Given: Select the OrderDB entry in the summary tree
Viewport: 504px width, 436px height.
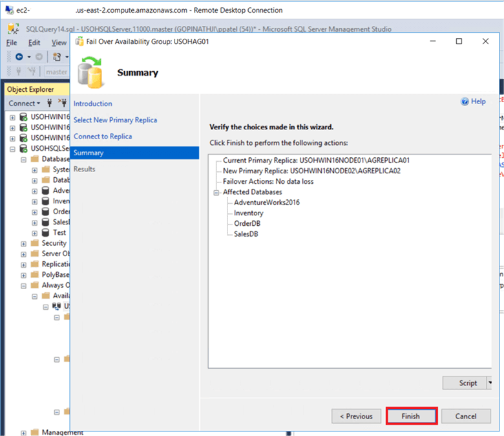Looking at the screenshot, I should 247,223.
